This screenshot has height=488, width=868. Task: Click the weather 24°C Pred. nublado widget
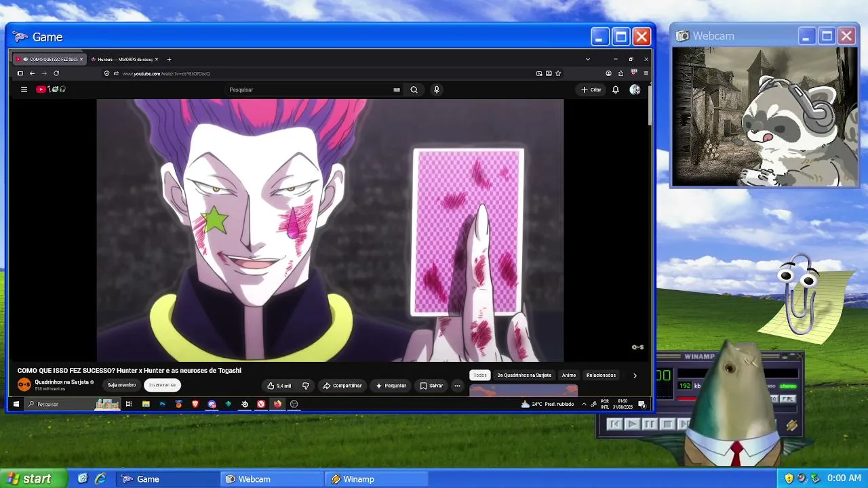547,404
